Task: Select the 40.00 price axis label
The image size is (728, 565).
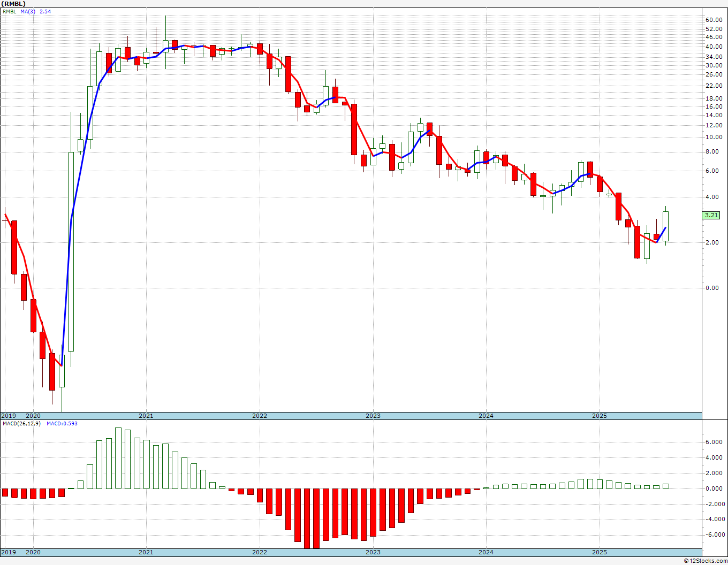Action: point(714,47)
